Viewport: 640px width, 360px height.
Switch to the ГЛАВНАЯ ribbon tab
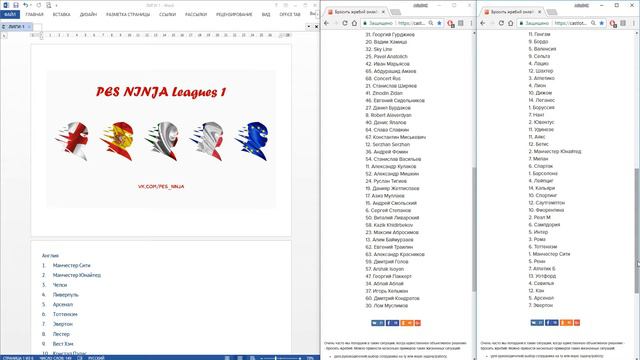[34, 14]
